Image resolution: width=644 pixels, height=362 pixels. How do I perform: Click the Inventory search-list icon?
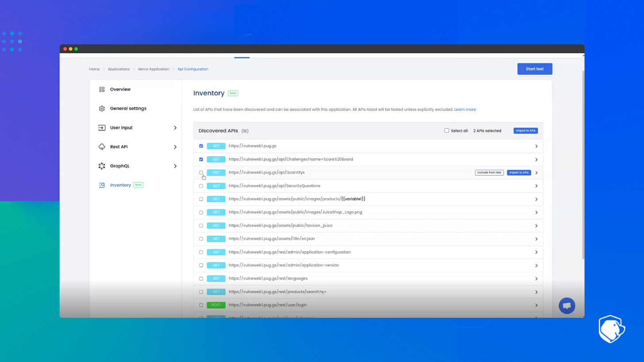(x=102, y=185)
